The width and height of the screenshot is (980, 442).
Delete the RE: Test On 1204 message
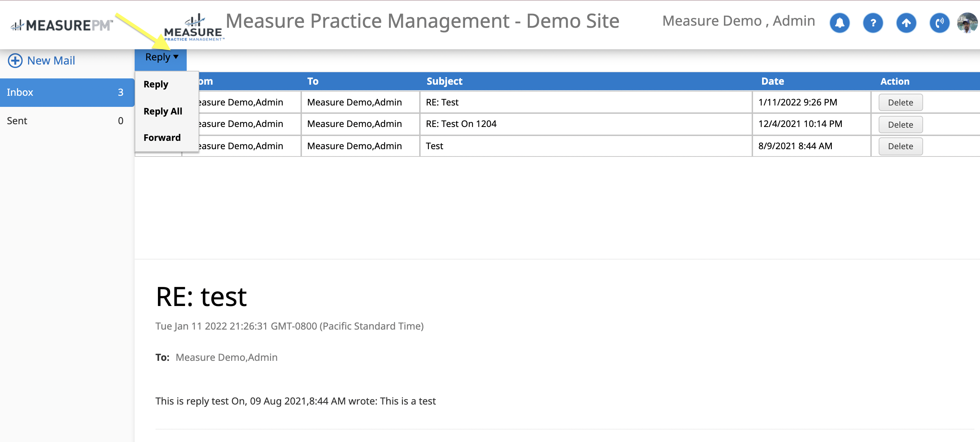pos(900,125)
